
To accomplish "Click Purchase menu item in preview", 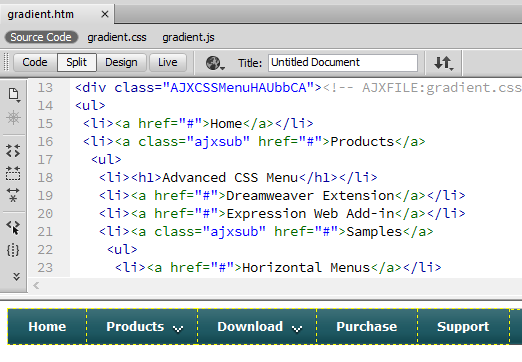I will 367,326.
